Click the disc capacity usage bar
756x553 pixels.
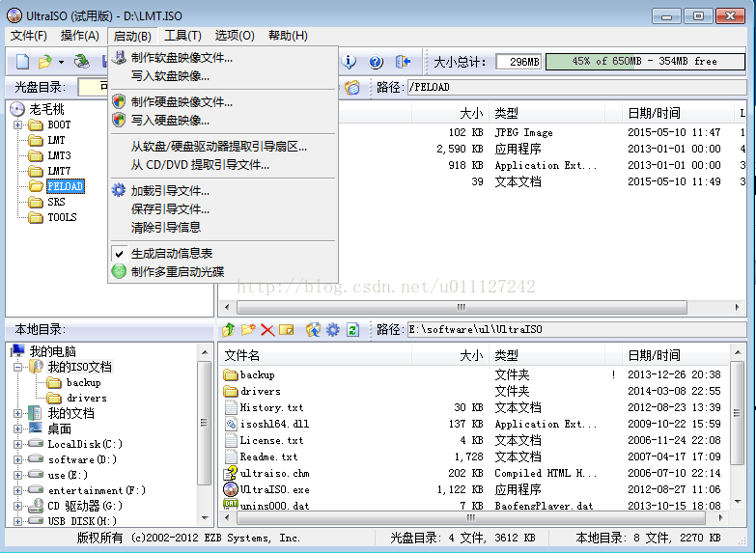[644, 62]
